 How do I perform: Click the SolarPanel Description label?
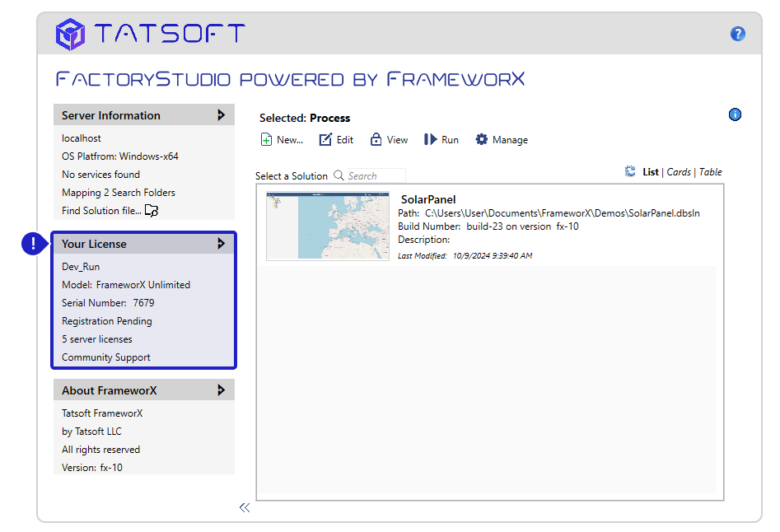coord(424,240)
